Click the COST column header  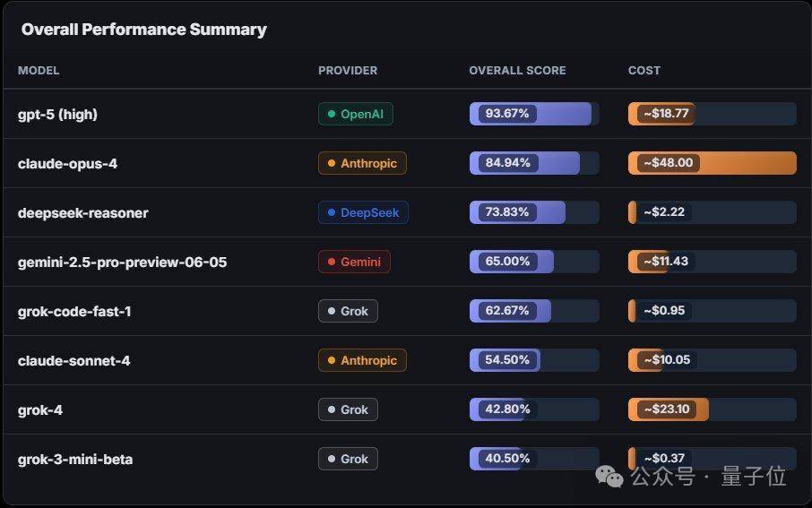coord(644,71)
